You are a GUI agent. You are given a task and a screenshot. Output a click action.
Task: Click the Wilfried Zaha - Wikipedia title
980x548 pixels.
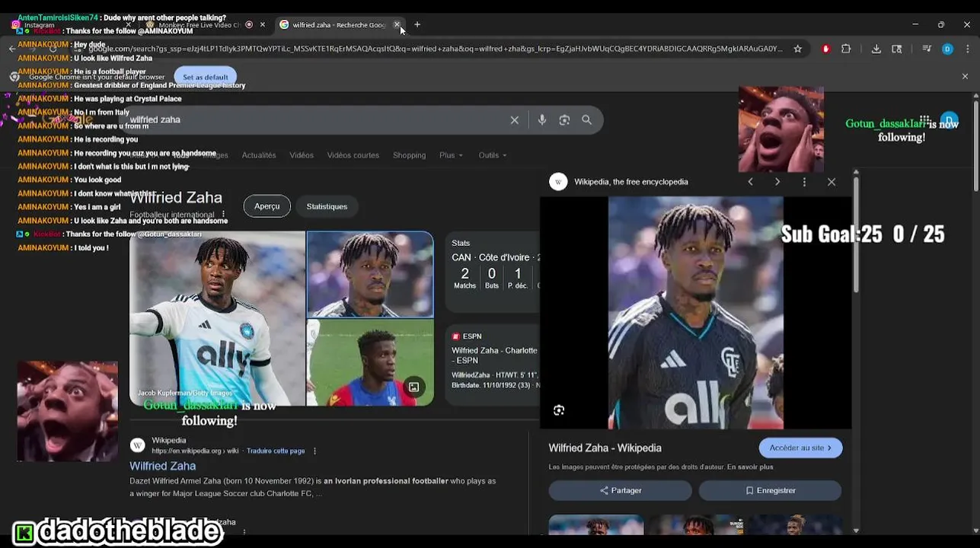[605, 448]
